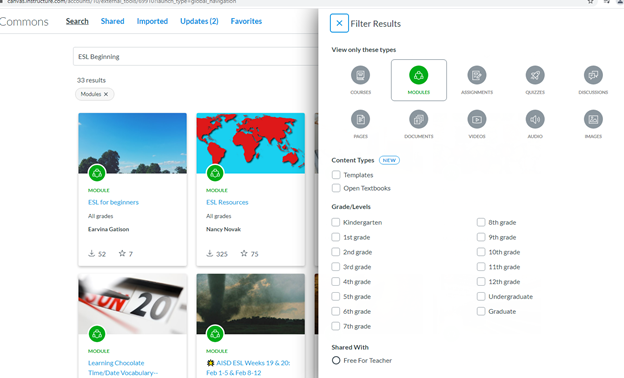The height and width of the screenshot is (378, 624).
Task: Check the 3rd grade checkbox
Action: click(x=336, y=267)
